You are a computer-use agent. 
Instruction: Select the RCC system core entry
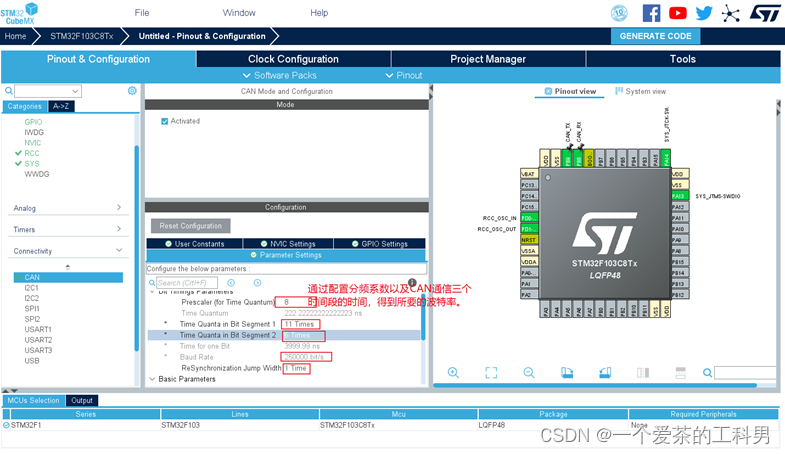pos(32,153)
